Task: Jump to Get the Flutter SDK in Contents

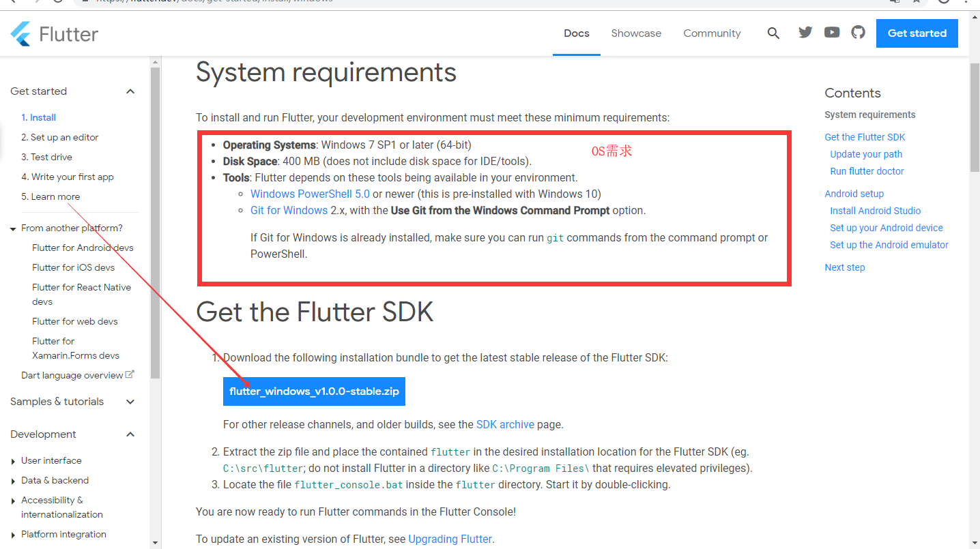Action: coord(865,137)
